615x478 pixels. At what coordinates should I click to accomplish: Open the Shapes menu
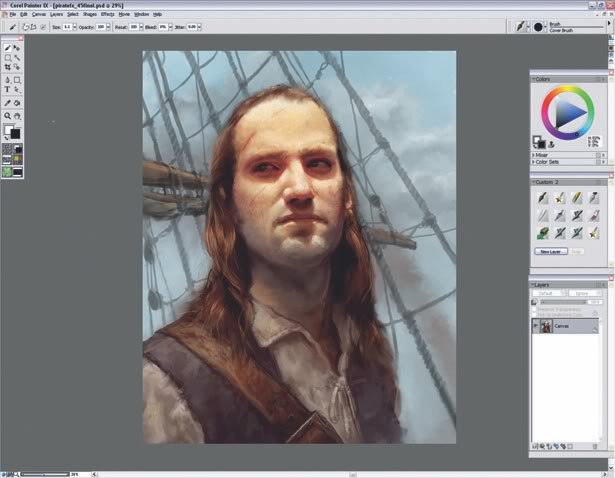[x=90, y=14]
